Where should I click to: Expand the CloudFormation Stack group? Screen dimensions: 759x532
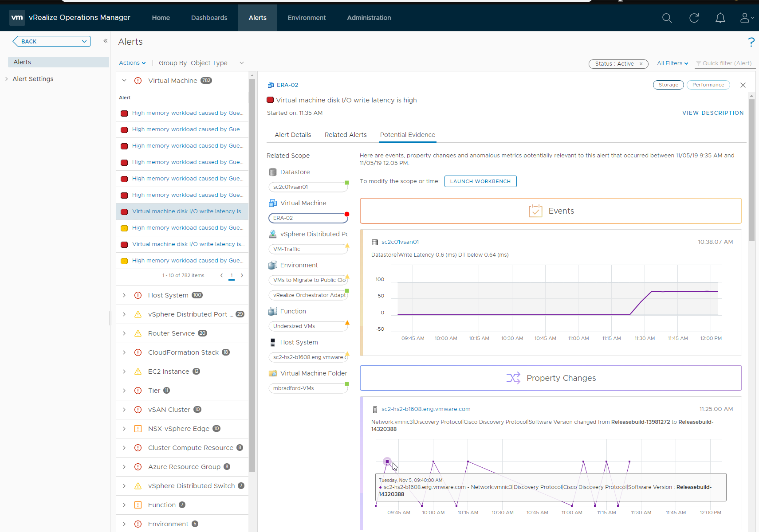coord(124,352)
